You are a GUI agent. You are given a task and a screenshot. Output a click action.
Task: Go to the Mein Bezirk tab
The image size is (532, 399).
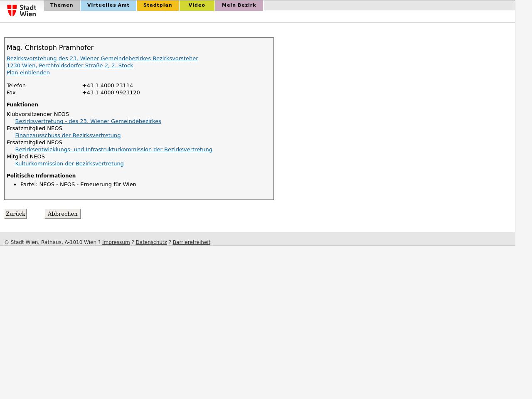(x=239, y=5)
